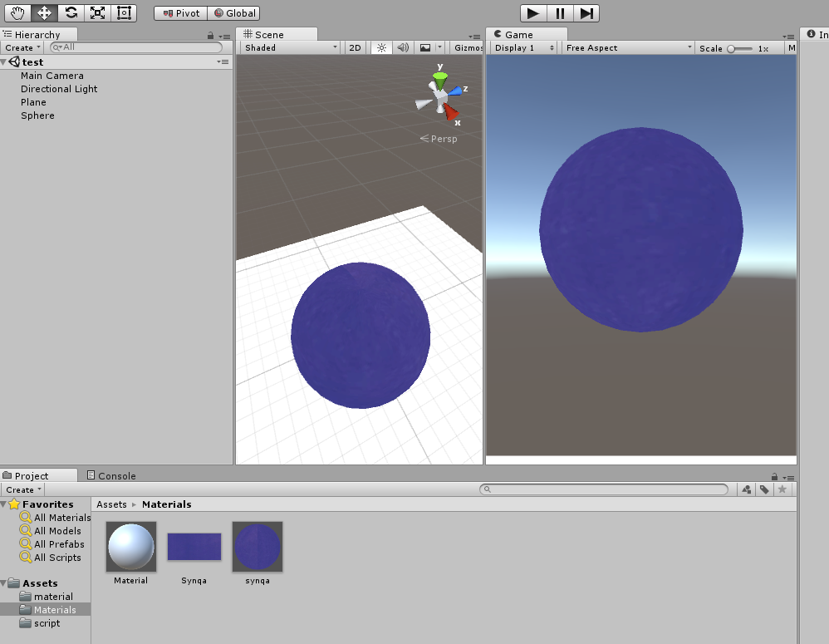Open the script folder under Assets
The height and width of the screenshot is (644, 829).
(40, 623)
